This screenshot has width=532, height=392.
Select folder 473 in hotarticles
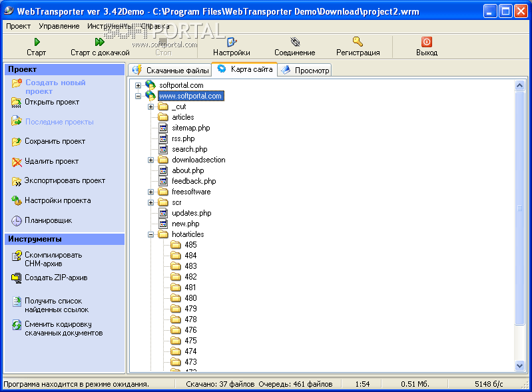point(190,362)
